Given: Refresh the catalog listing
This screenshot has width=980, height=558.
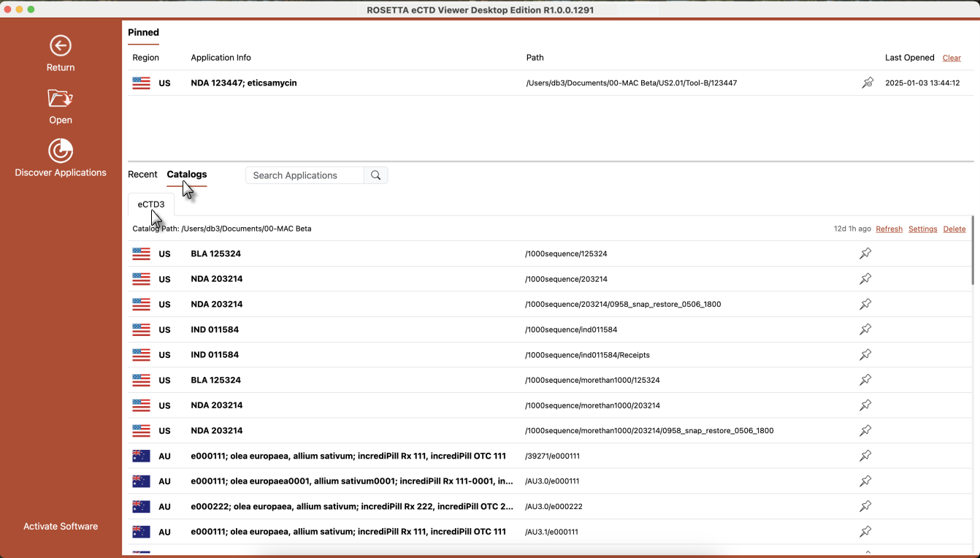Looking at the screenshot, I should click(x=889, y=229).
